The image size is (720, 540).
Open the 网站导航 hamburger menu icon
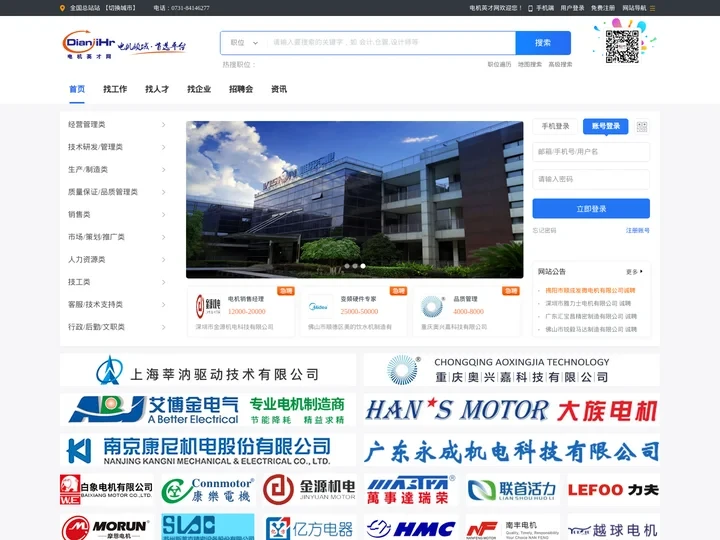652,8
